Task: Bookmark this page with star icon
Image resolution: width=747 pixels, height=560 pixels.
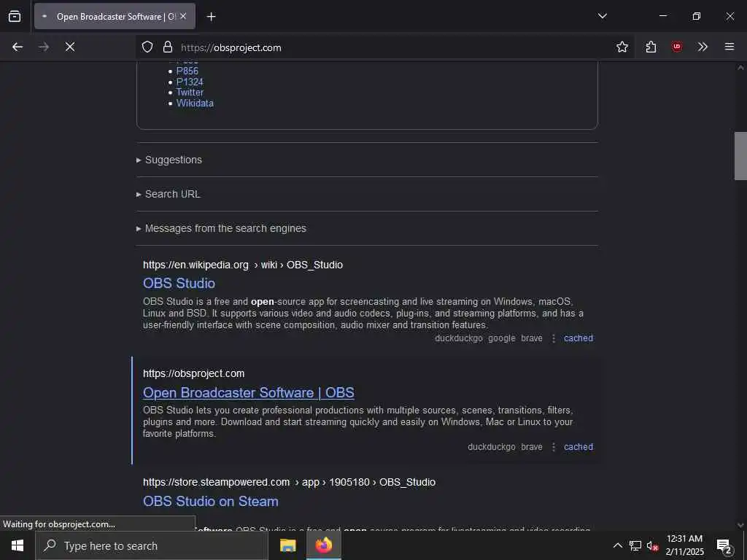Action: coord(622,47)
